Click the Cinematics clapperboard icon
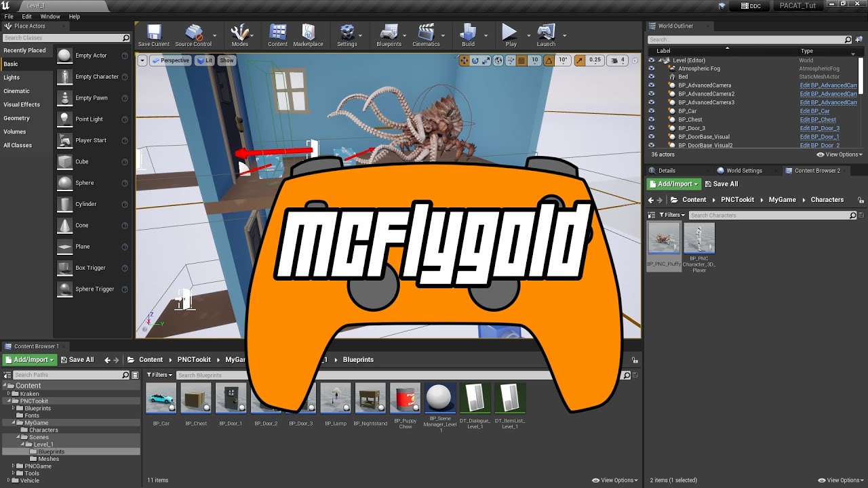The image size is (868, 488). coord(426,35)
